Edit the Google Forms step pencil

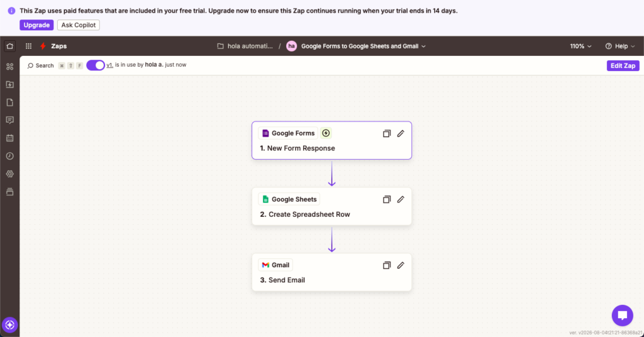pos(401,133)
